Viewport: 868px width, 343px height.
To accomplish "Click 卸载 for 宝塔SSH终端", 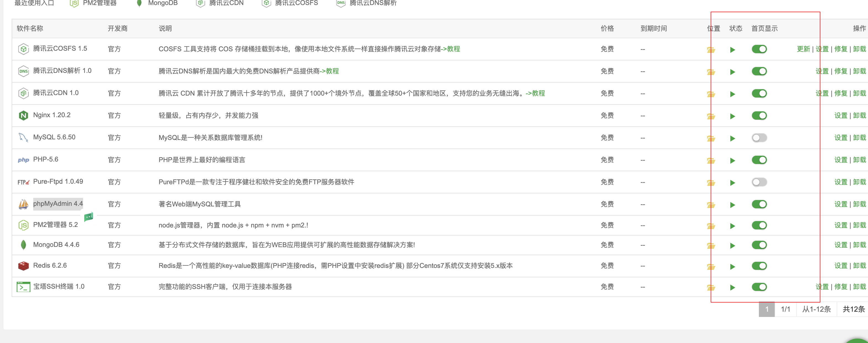I will (x=859, y=287).
